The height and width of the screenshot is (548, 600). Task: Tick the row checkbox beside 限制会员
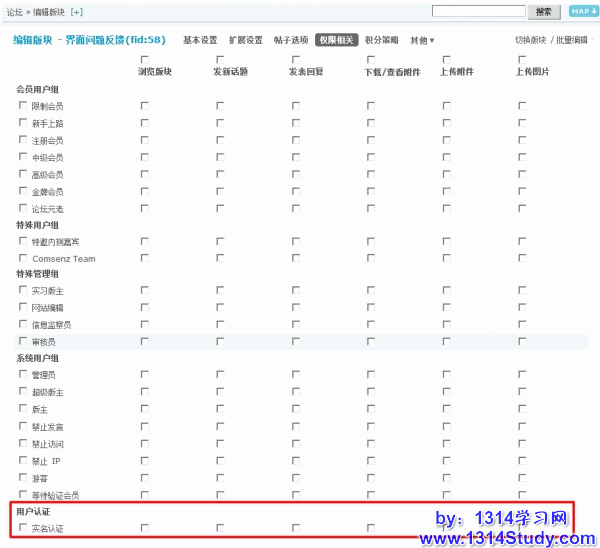coord(24,105)
